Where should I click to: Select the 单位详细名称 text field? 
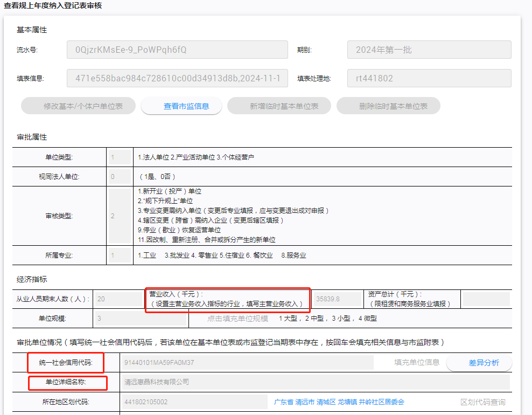click(x=315, y=382)
